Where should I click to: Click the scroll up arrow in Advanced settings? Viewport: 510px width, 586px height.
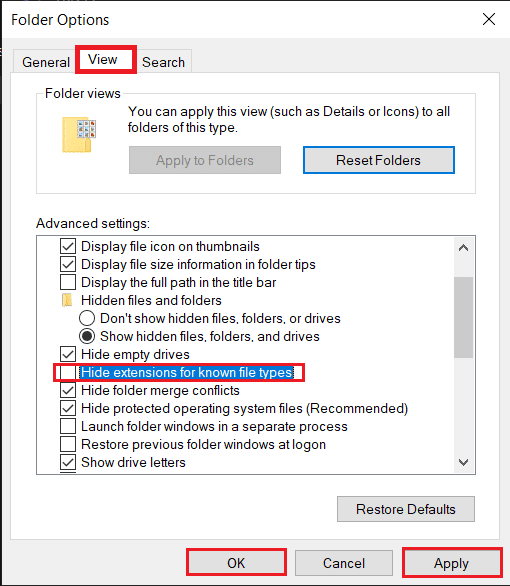coord(463,248)
